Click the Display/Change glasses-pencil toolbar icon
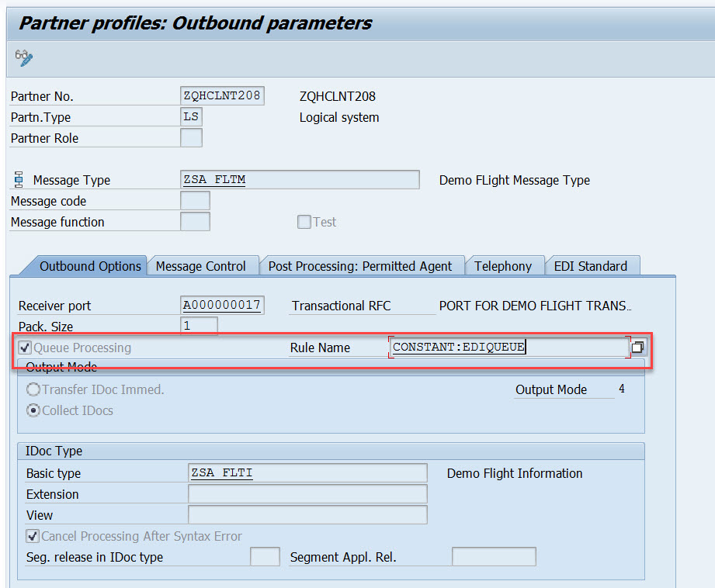The width and height of the screenshot is (715, 588). pos(23,57)
